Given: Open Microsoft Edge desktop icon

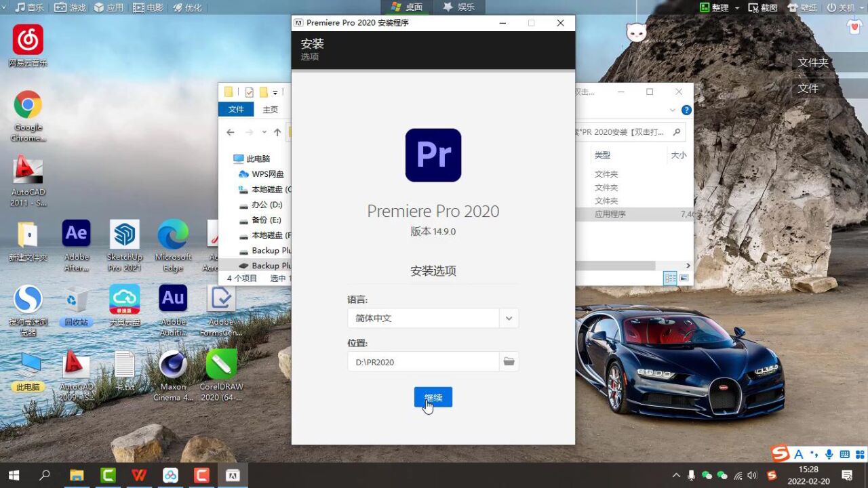Looking at the screenshot, I should point(173,245).
